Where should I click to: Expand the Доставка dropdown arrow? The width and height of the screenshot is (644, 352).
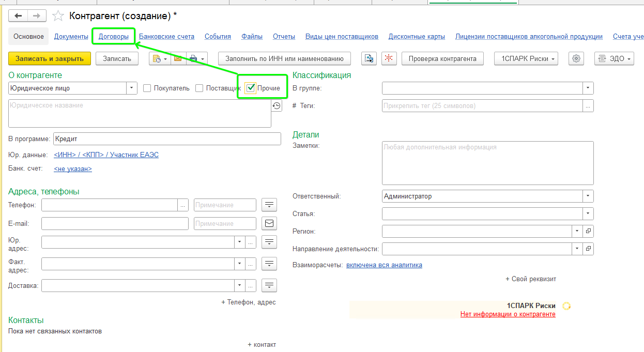(x=240, y=285)
